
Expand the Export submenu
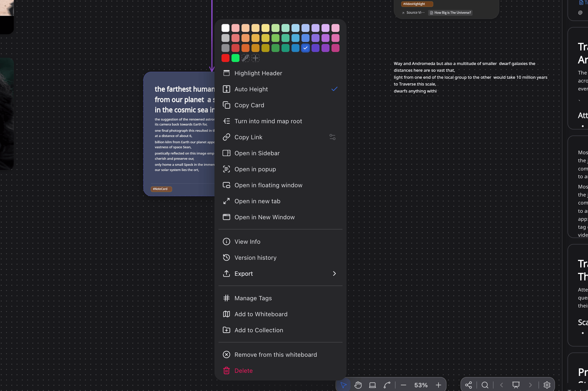coord(280,273)
